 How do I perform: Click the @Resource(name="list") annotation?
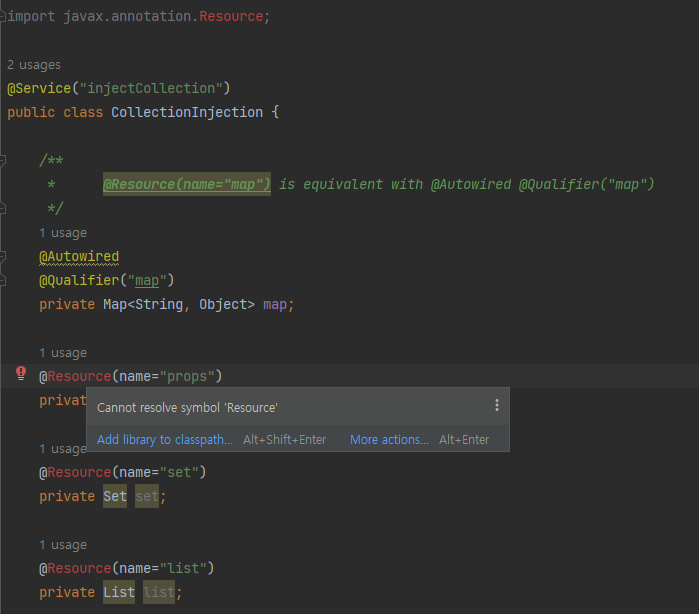(127, 569)
